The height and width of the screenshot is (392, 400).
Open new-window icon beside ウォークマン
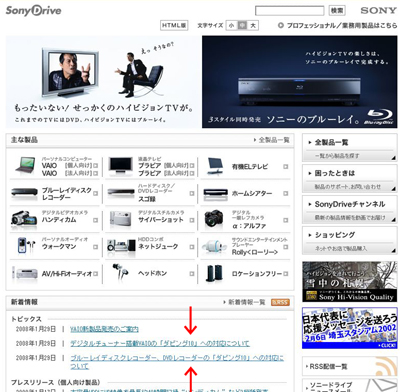(95, 247)
